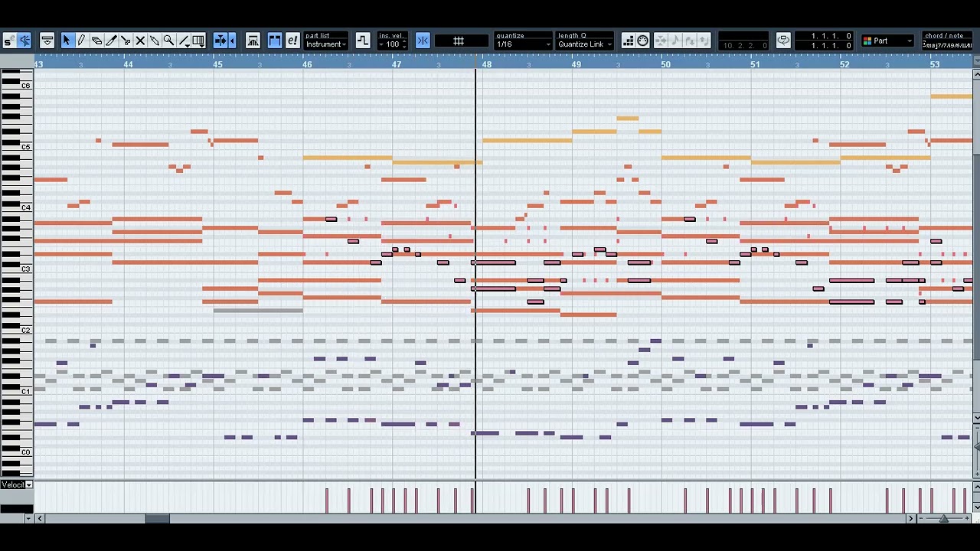Select the Split scissors tool
Viewport: 980px width, 551px height.
tap(126, 41)
